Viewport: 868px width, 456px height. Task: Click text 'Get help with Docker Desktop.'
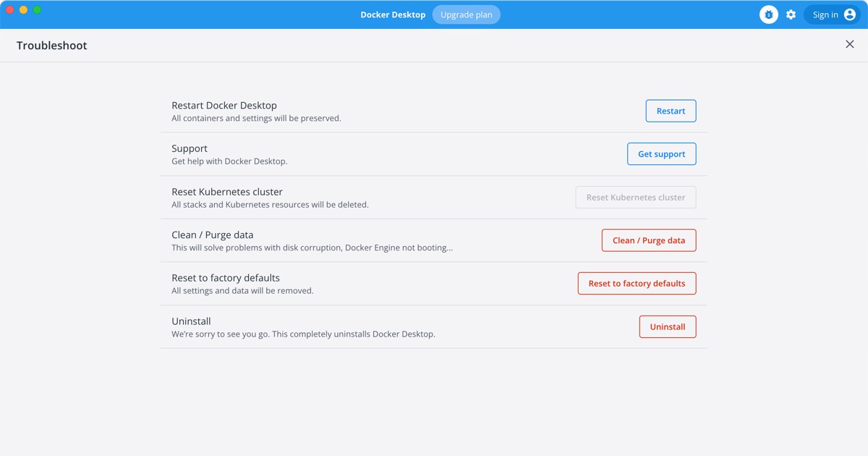229,161
